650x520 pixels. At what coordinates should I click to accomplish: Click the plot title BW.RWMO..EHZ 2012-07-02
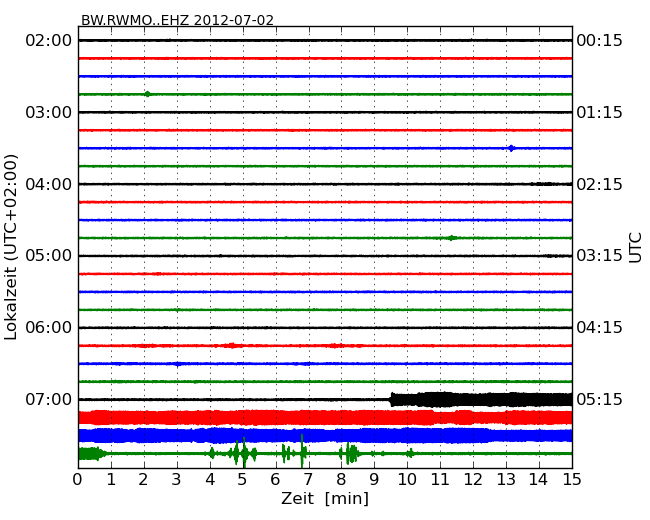(177, 20)
